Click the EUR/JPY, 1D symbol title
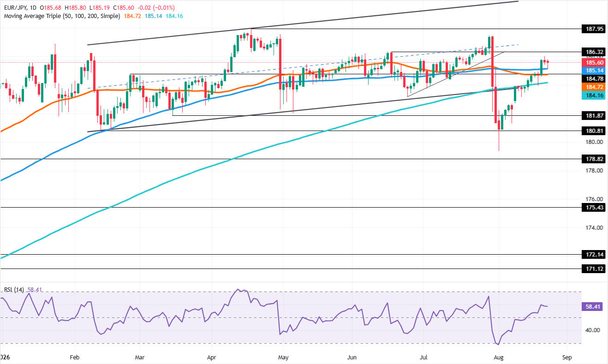Image resolution: width=608 pixels, height=364 pixels. 20,7
